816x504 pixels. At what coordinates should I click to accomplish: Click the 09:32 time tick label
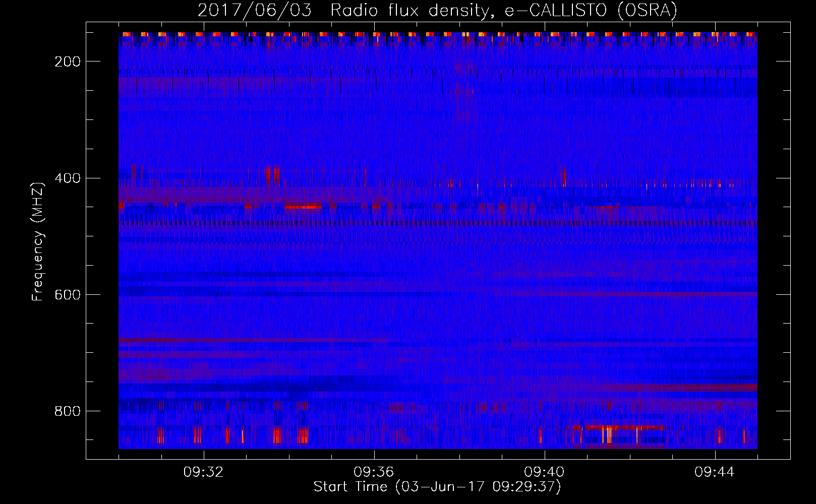204,472
